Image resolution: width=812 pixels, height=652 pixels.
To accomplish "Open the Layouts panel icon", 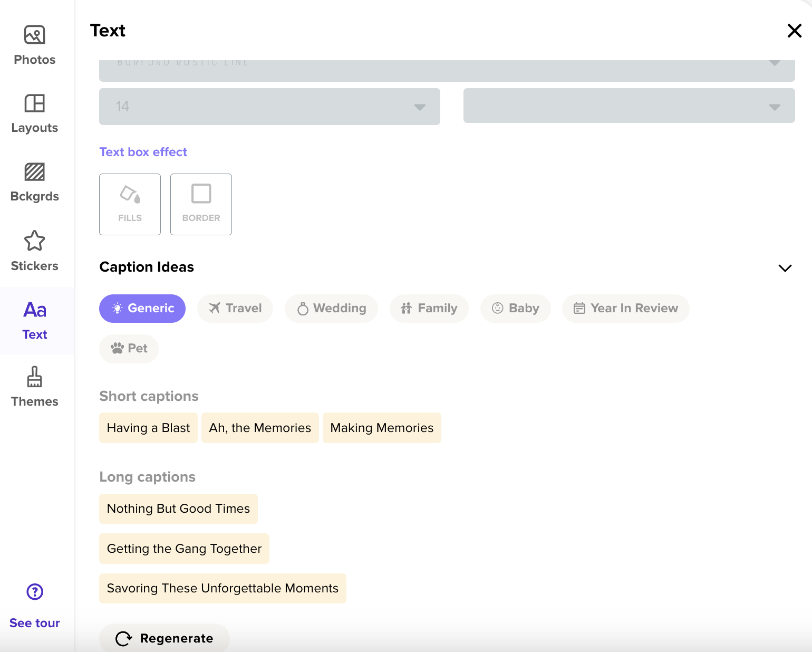I will 35,103.
